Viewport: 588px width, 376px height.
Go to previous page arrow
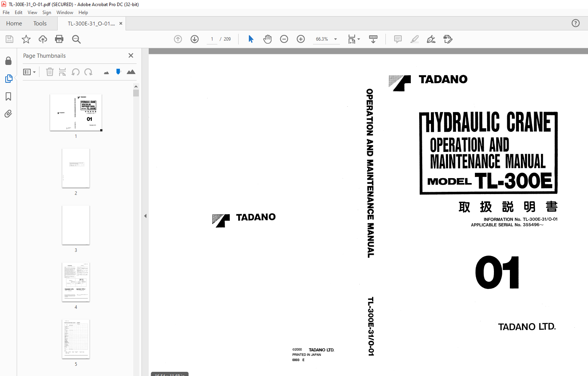(x=178, y=39)
